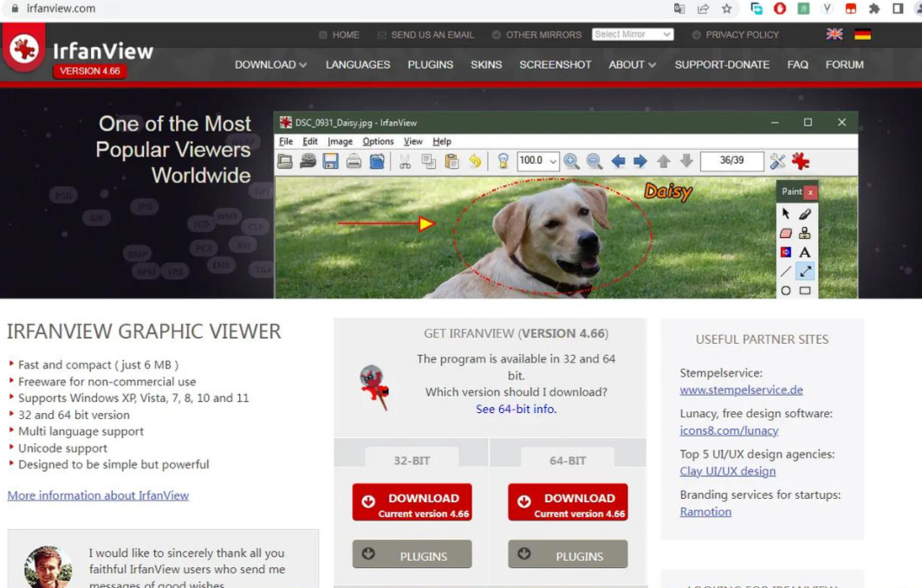Open the See 64-bit info link
The width and height of the screenshot is (922, 588).
click(x=516, y=409)
